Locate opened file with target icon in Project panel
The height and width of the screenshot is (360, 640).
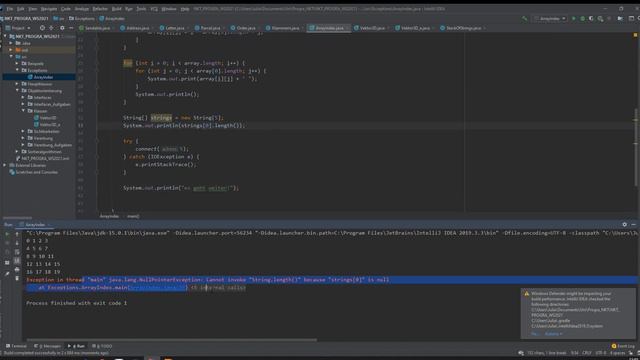(42, 28)
